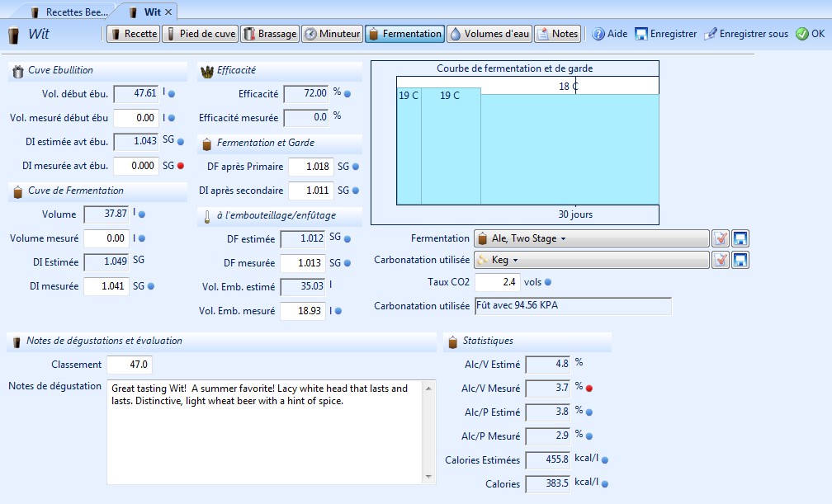Click the edit icon beside the Fermentation profile
The height and width of the screenshot is (504, 832).
[x=721, y=238]
